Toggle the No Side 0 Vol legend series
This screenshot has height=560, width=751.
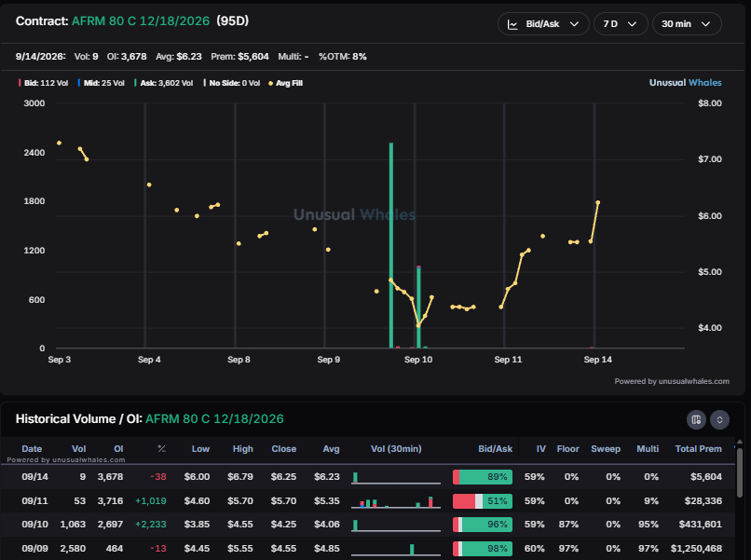tap(232, 83)
